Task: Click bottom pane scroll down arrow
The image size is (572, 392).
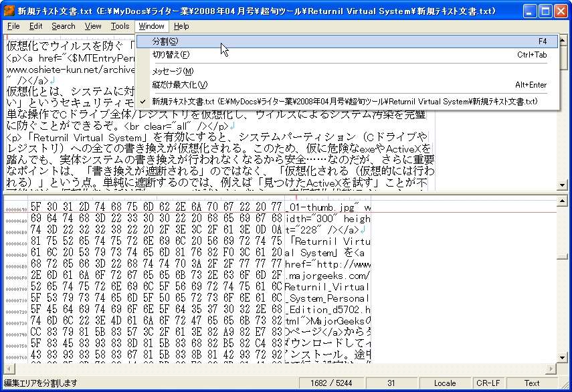Action: click(x=562, y=358)
